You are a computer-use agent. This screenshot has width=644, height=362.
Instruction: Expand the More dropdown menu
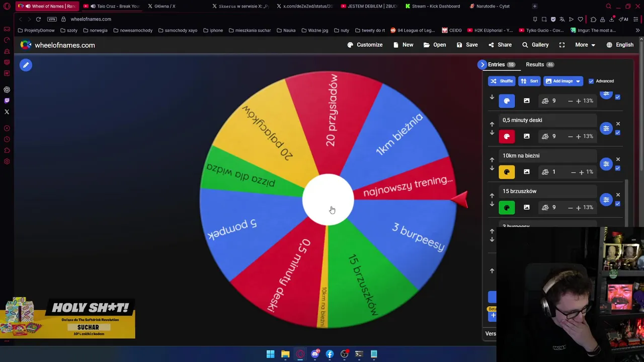(585, 45)
